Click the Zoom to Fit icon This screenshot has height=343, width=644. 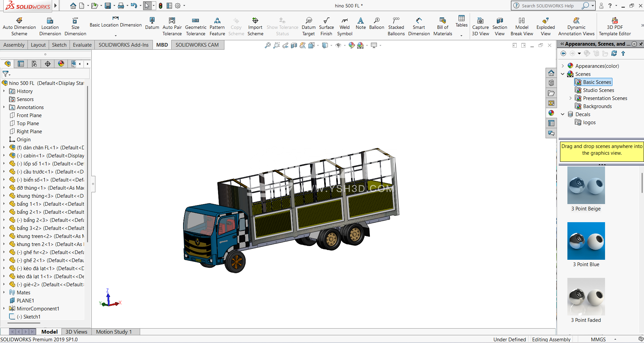[x=267, y=45]
